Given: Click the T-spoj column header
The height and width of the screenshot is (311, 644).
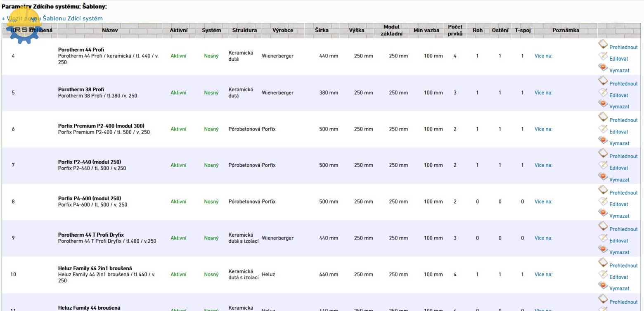Looking at the screenshot, I should tap(522, 30).
